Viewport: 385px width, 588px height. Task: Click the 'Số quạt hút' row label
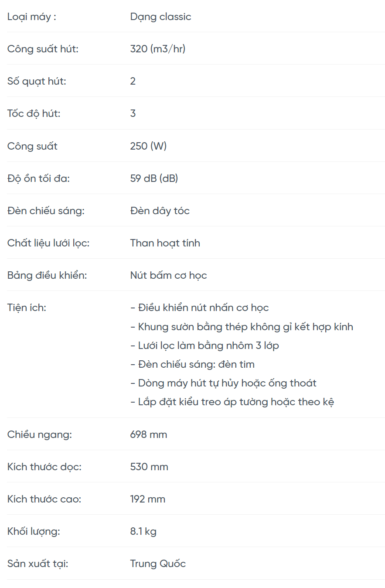click(x=37, y=81)
